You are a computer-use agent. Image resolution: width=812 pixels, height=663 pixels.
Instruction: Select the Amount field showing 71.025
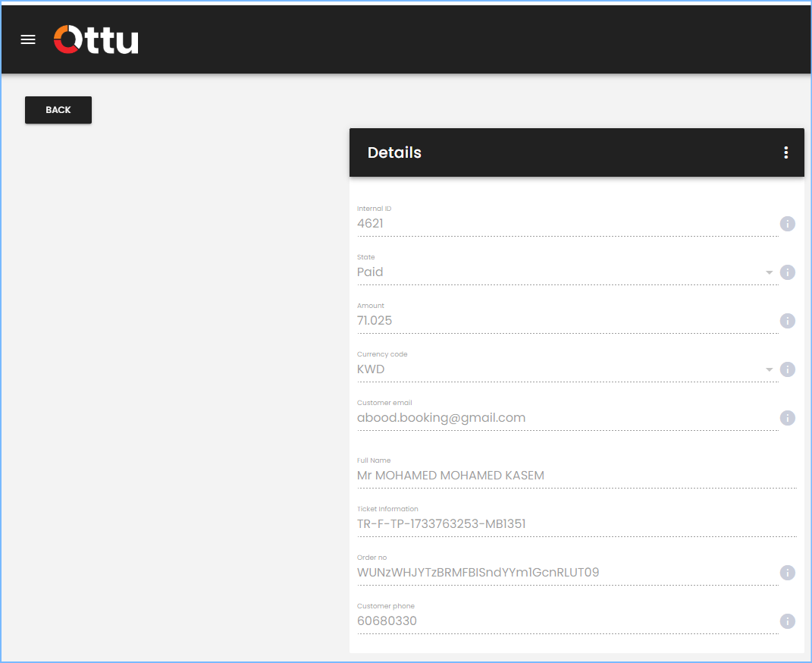point(568,321)
